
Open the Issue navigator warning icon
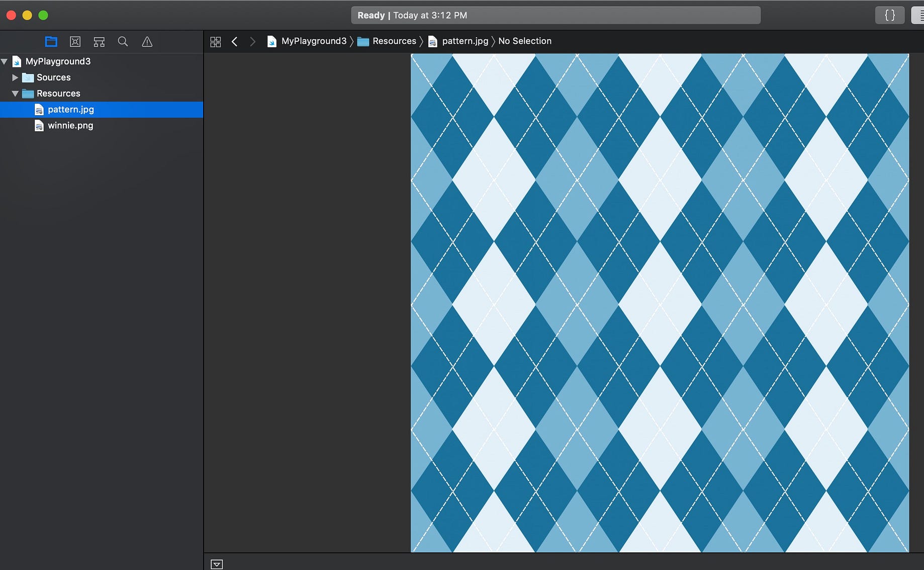(147, 42)
